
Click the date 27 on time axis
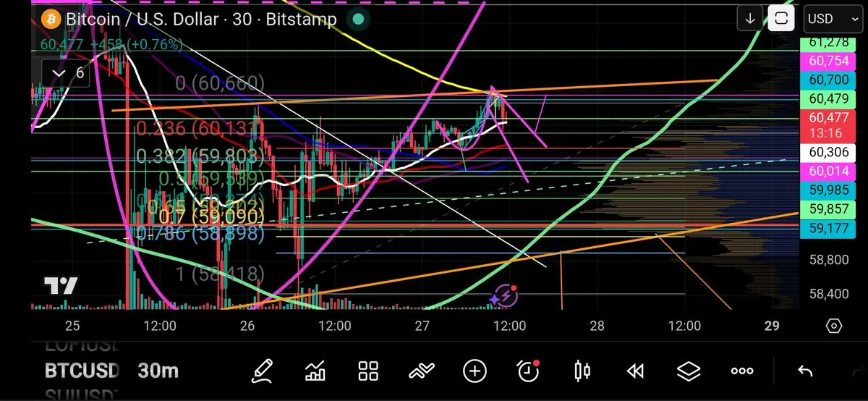[422, 326]
